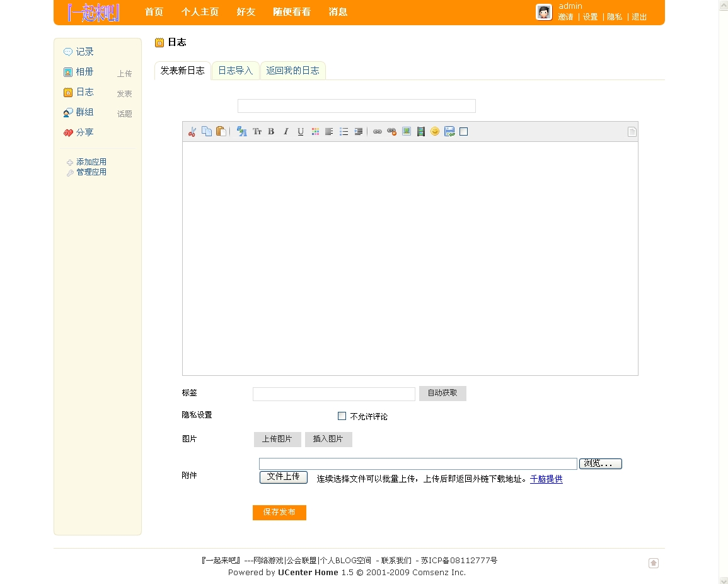Click the 自动获取 tags button
This screenshot has height=584, width=728.
click(442, 393)
